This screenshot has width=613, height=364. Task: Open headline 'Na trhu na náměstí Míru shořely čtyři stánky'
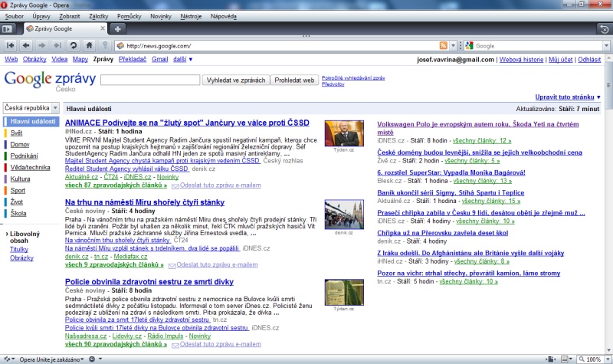click(x=145, y=202)
